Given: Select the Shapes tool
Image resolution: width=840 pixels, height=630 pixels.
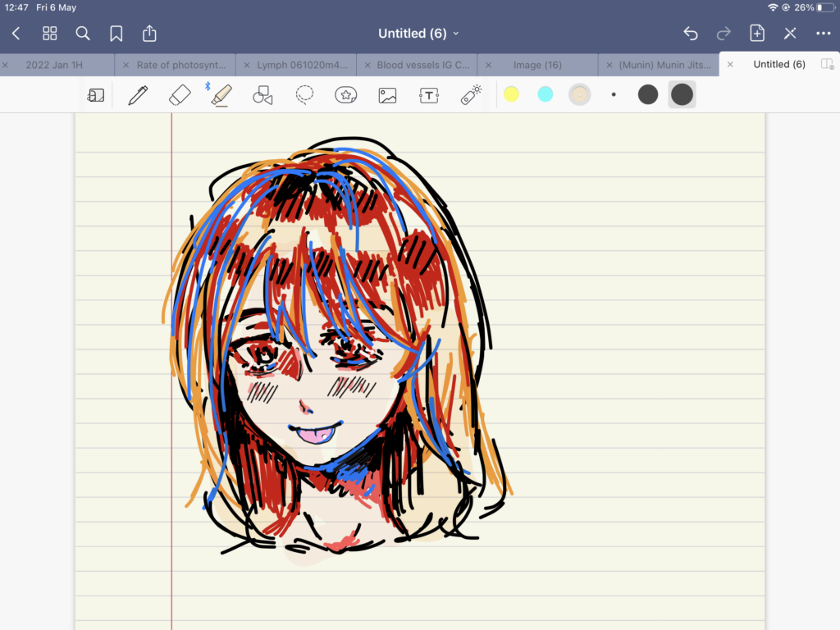Looking at the screenshot, I should pos(262,95).
